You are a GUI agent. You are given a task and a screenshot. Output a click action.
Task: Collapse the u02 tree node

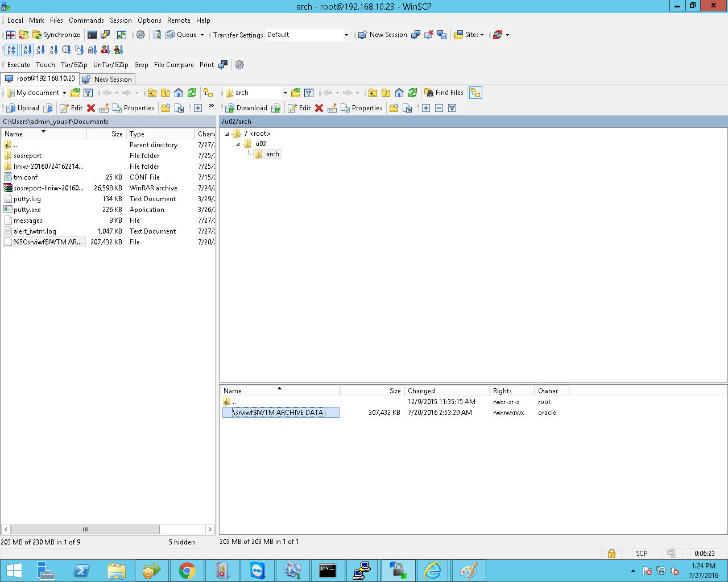click(238, 144)
